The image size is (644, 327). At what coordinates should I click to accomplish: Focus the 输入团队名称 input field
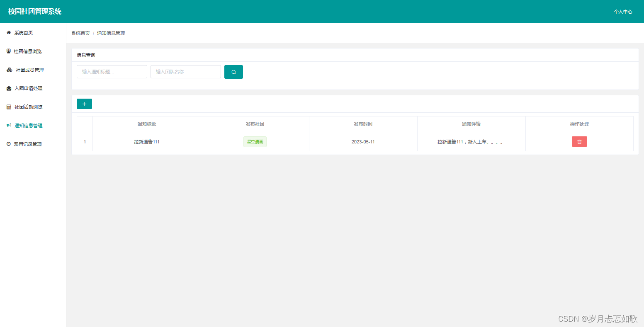(186, 72)
